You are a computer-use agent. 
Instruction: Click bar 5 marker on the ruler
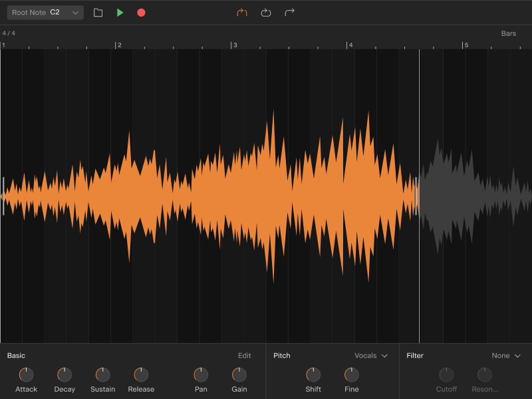click(x=465, y=45)
